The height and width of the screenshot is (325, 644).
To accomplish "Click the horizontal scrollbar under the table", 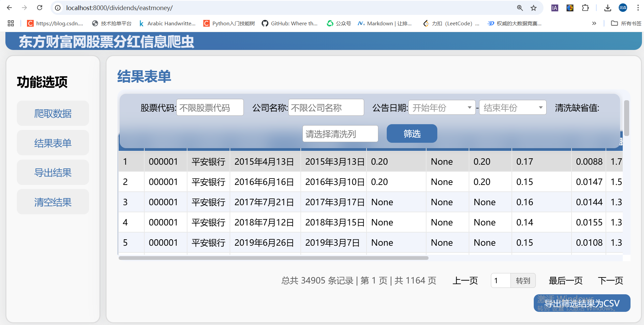I will tap(273, 258).
